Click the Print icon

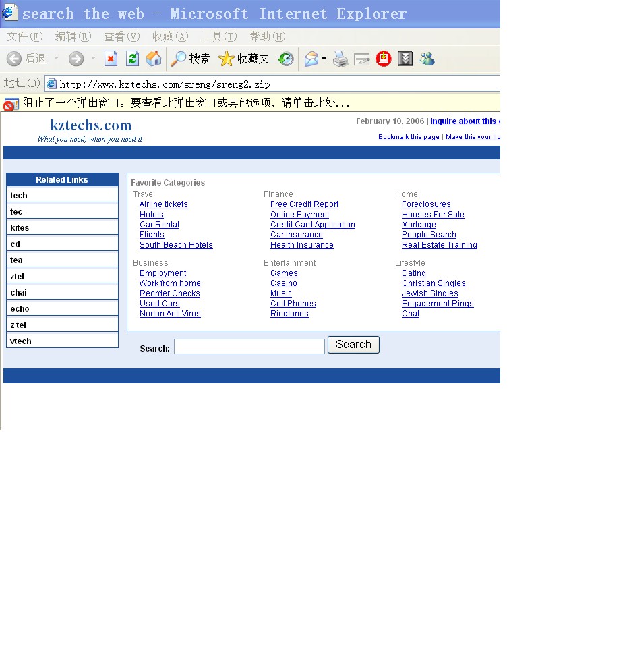340,59
